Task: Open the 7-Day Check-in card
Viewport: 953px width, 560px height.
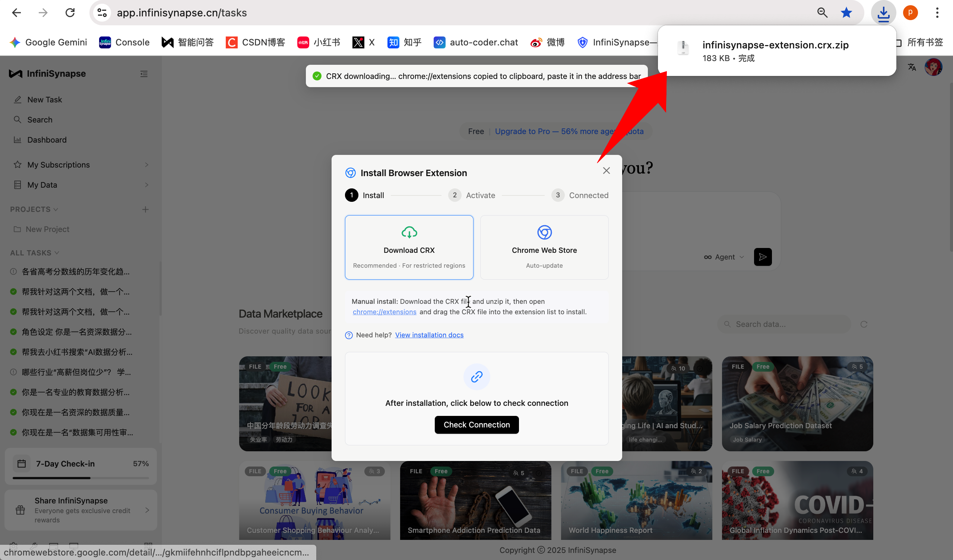Action: [80, 466]
